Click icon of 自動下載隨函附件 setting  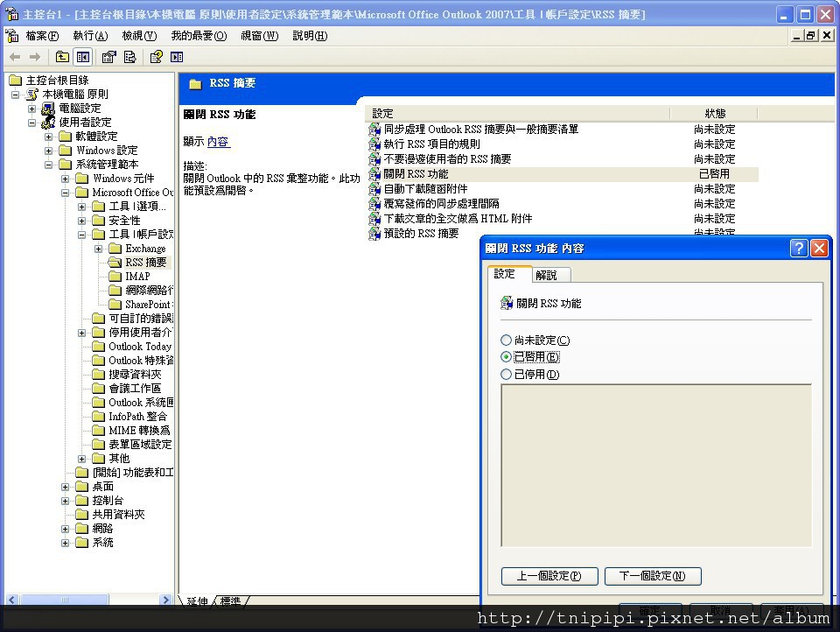[374, 189]
